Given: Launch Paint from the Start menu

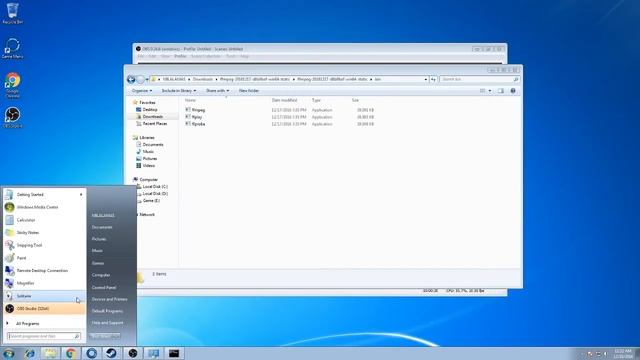Looking at the screenshot, I should coord(44,258).
